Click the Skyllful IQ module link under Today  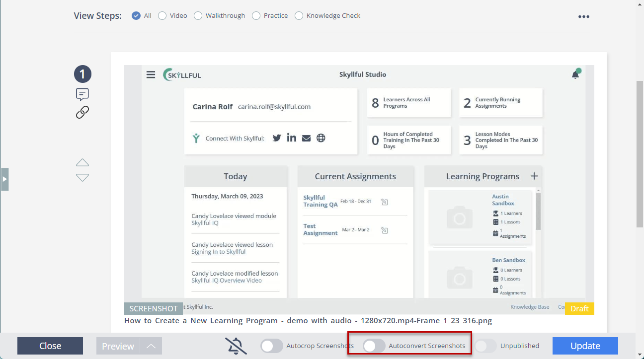coord(205,223)
